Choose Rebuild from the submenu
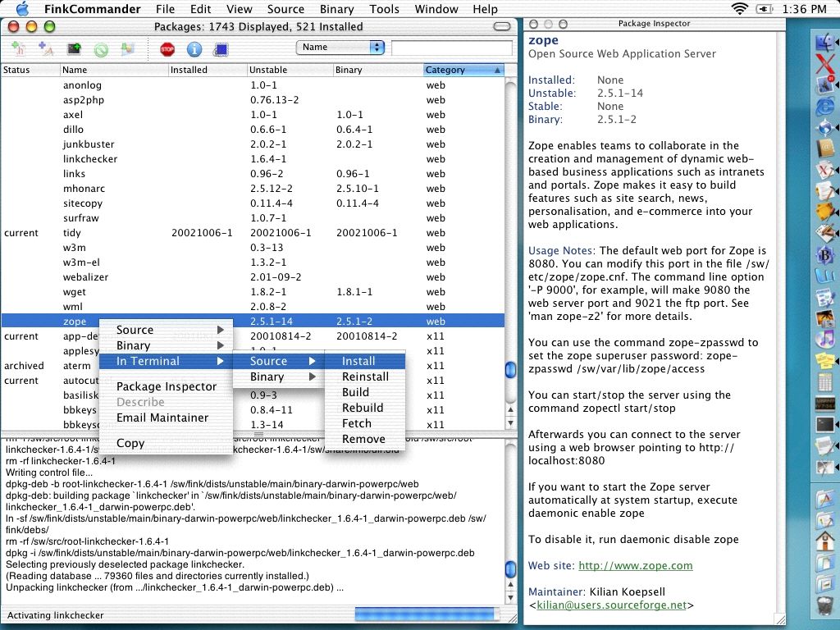Viewport: 840px width, 630px height. (365, 408)
